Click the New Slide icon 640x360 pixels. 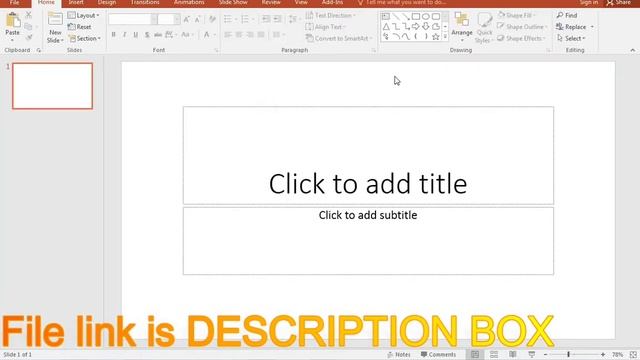(x=55, y=20)
